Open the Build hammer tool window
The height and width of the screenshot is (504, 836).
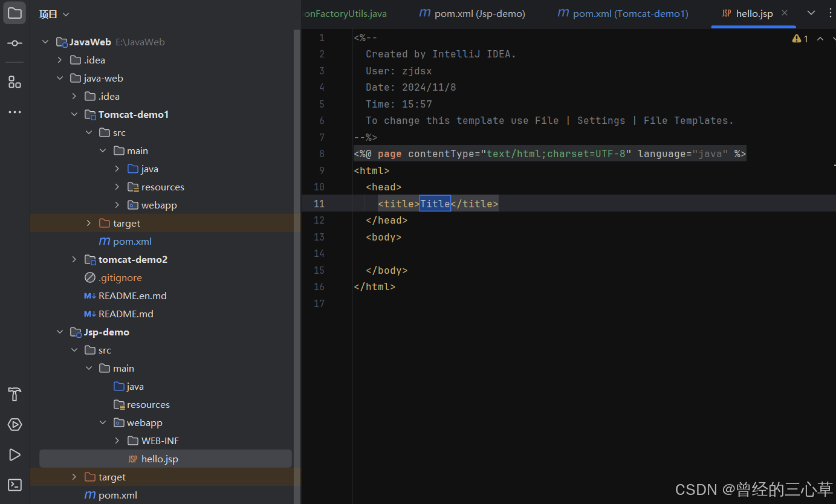[x=15, y=395]
